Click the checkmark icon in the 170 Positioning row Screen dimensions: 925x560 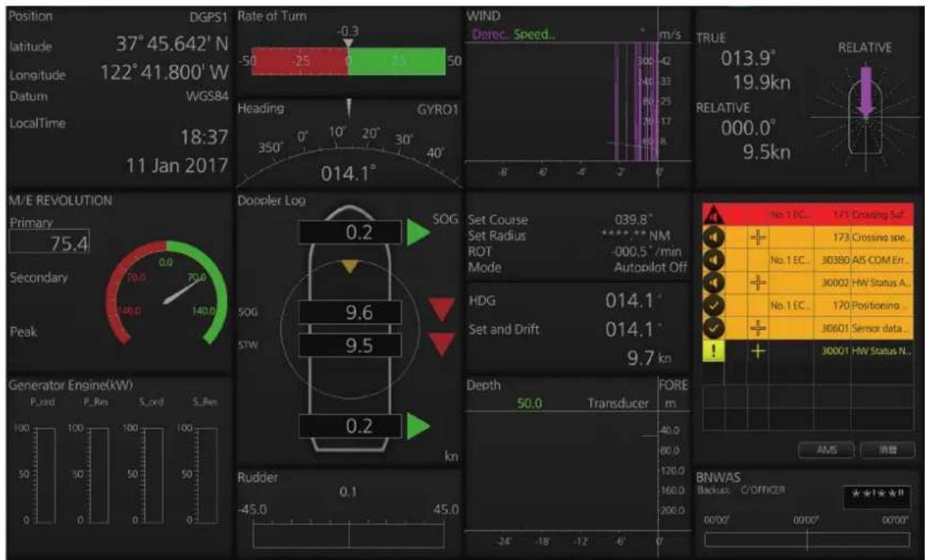pos(714,306)
